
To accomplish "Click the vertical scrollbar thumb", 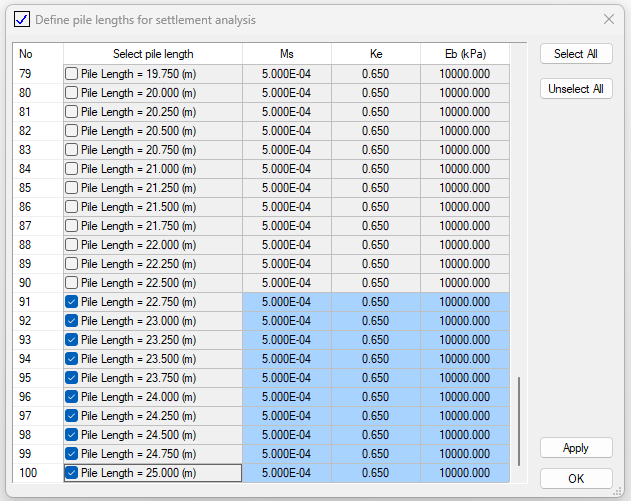I will [519, 421].
